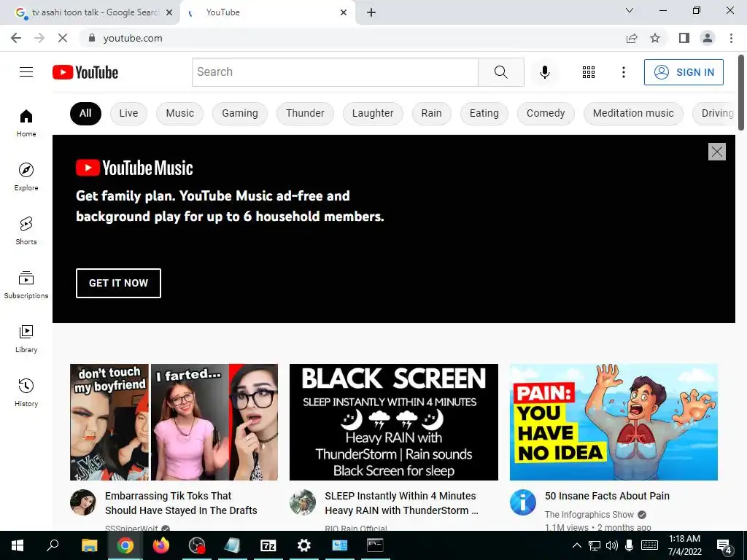Open Firefox from taskbar

[x=161, y=545]
